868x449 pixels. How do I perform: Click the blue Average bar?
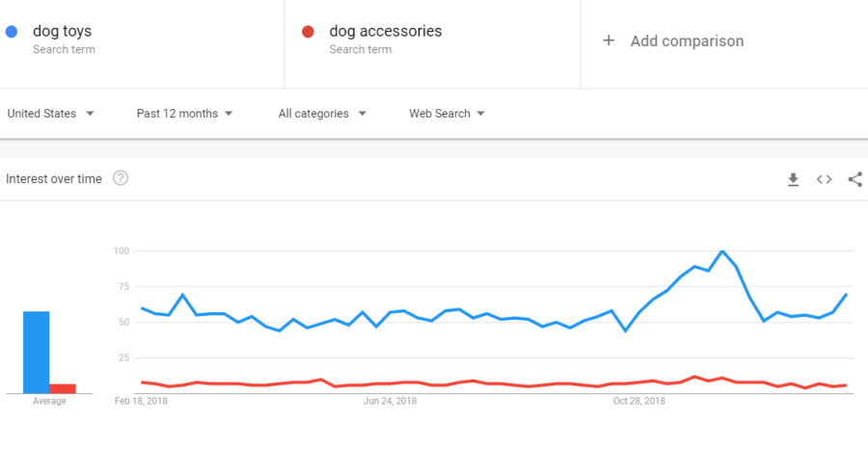[36, 353]
